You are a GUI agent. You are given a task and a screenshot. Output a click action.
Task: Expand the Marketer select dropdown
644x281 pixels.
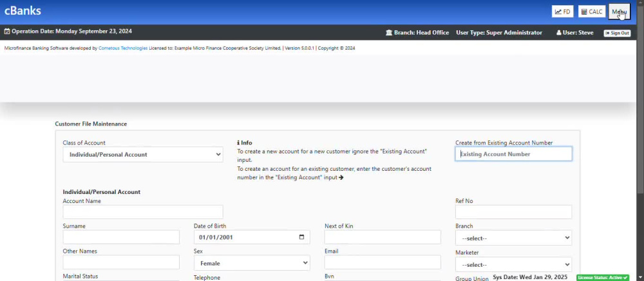tap(513, 265)
